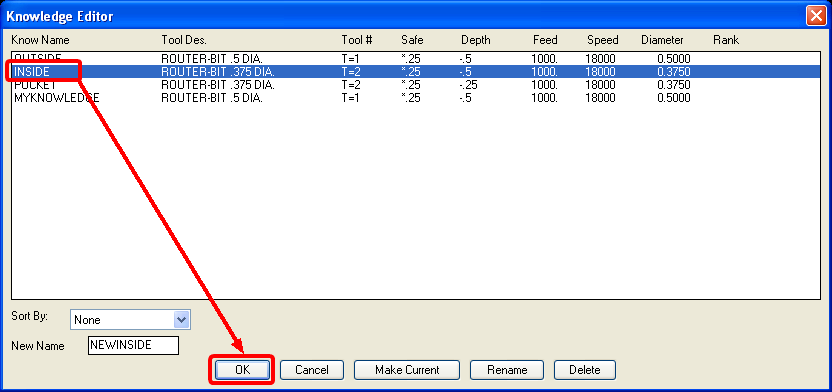832x392 pixels.
Task: Click the Cancel button
Action: [311, 370]
